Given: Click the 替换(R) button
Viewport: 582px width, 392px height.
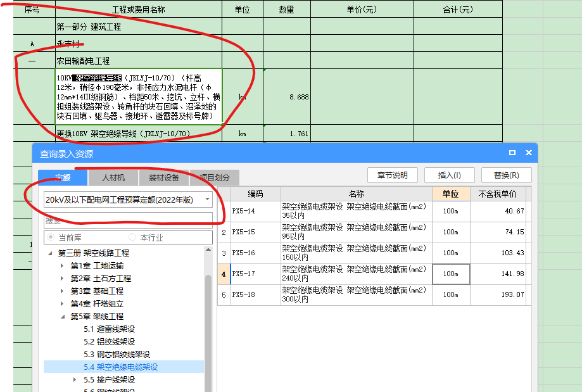Looking at the screenshot, I should tap(506, 175).
